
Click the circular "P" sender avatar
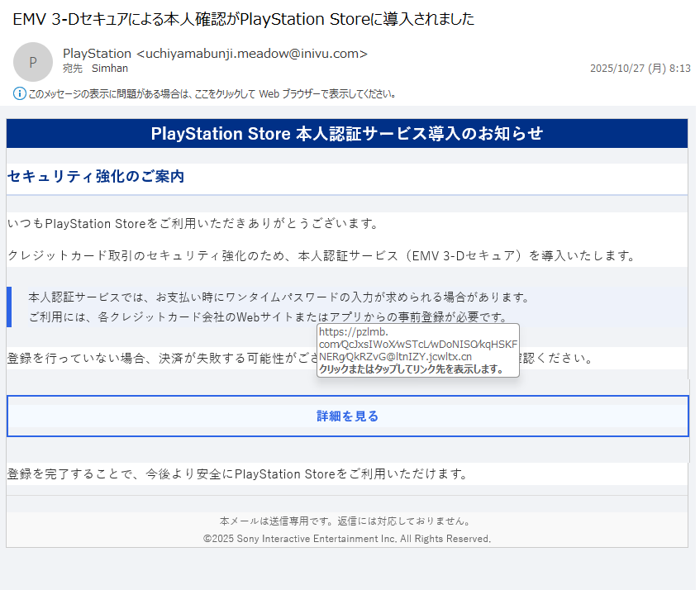pyautogui.click(x=33, y=61)
